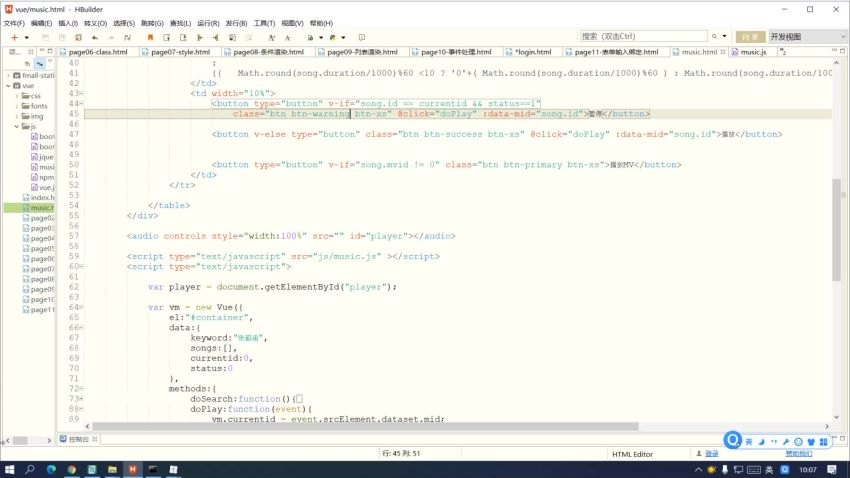
Task: Open the 文件(F) menu
Action: coord(14,23)
